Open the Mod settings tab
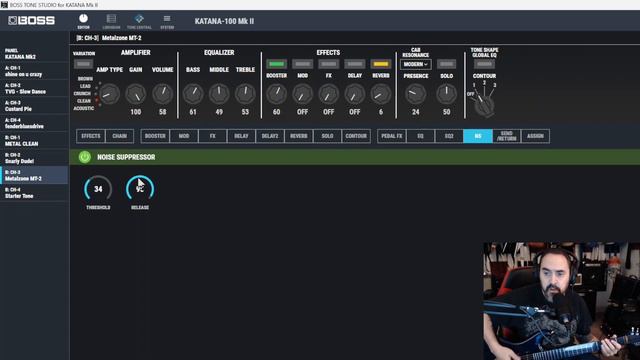 coord(184,136)
